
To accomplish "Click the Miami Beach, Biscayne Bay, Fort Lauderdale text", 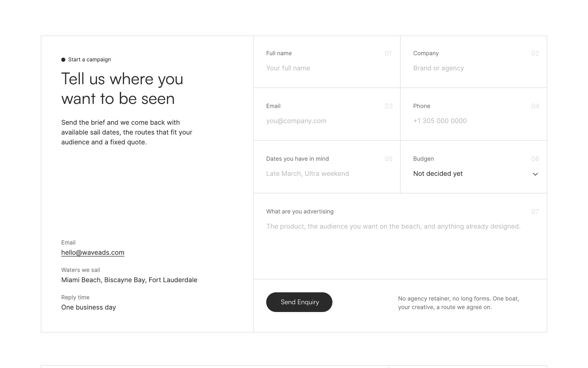I will pyautogui.click(x=129, y=280).
